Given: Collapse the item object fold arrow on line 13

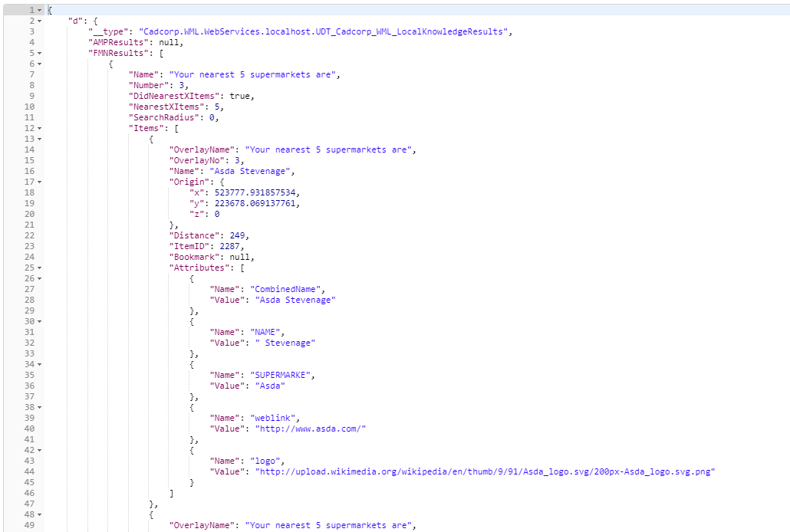Looking at the screenshot, I should [40, 139].
